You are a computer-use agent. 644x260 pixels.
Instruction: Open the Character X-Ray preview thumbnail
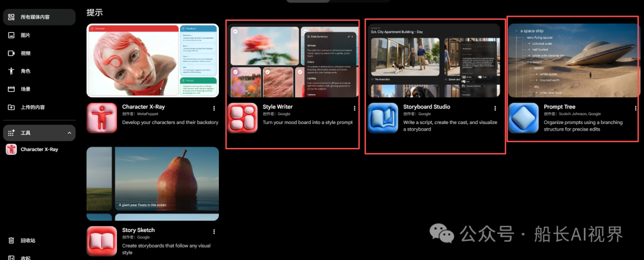tap(153, 60)
